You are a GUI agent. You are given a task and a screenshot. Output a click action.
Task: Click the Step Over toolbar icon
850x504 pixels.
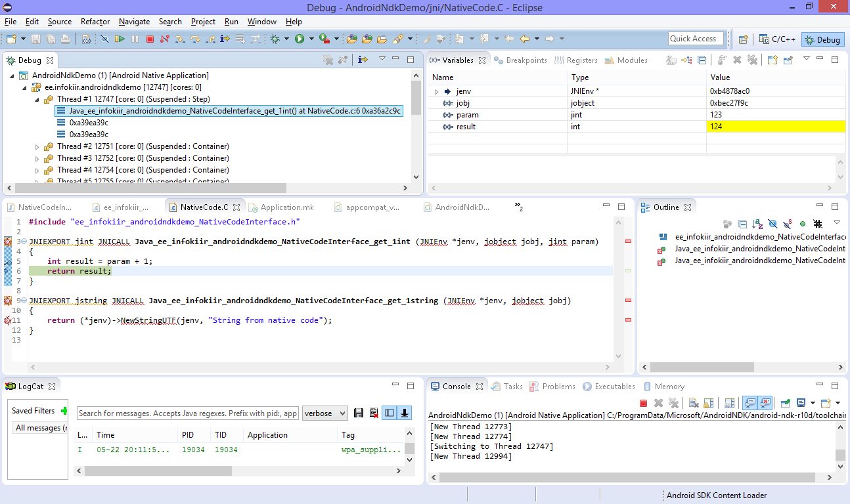tap(195, 39)
